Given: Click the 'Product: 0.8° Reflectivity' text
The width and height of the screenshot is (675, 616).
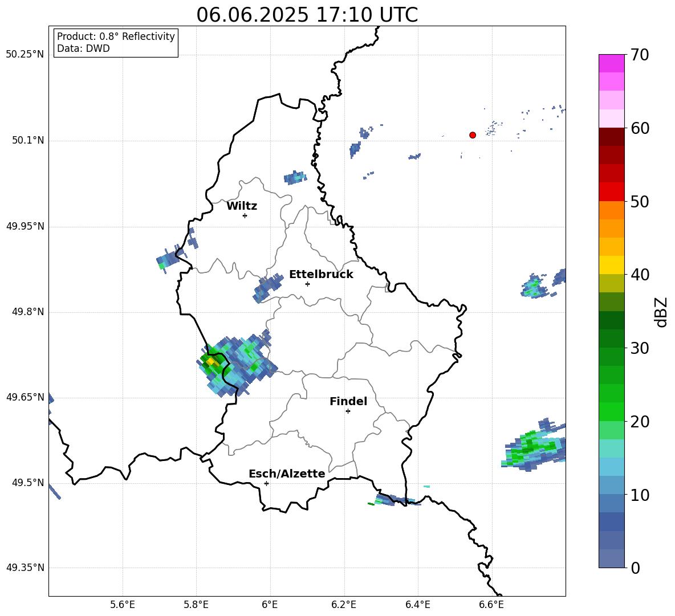Looking at the screenshot, I should 116,36.
